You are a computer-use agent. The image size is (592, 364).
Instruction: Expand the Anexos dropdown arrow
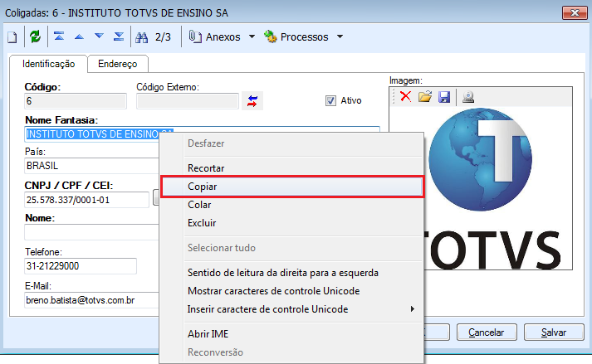(x=252, y=37)
